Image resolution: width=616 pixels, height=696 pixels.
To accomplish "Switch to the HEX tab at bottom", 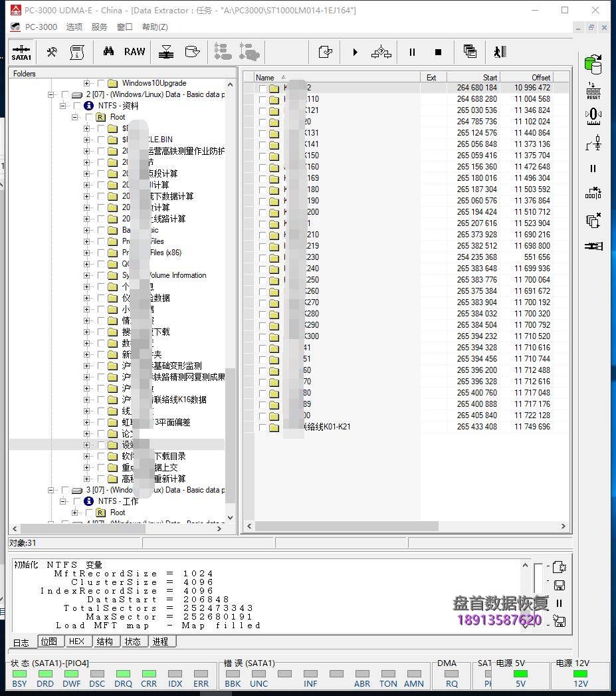I will pyautogui.click(x=78, y=641).
